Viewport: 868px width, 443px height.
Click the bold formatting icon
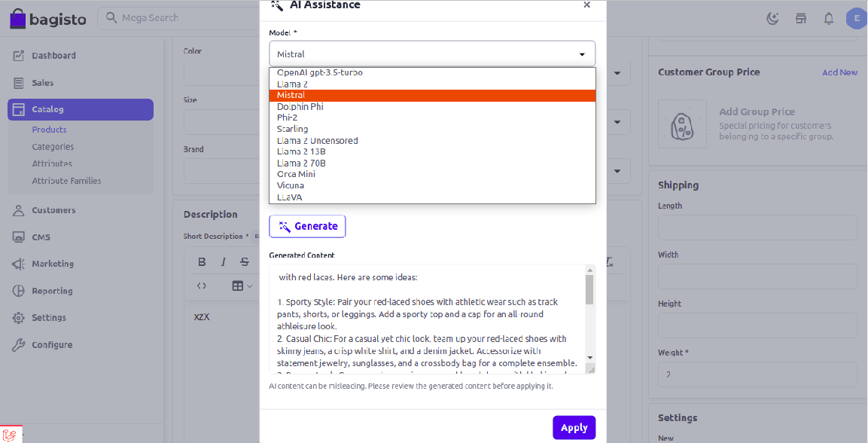(x=201, y=261)
